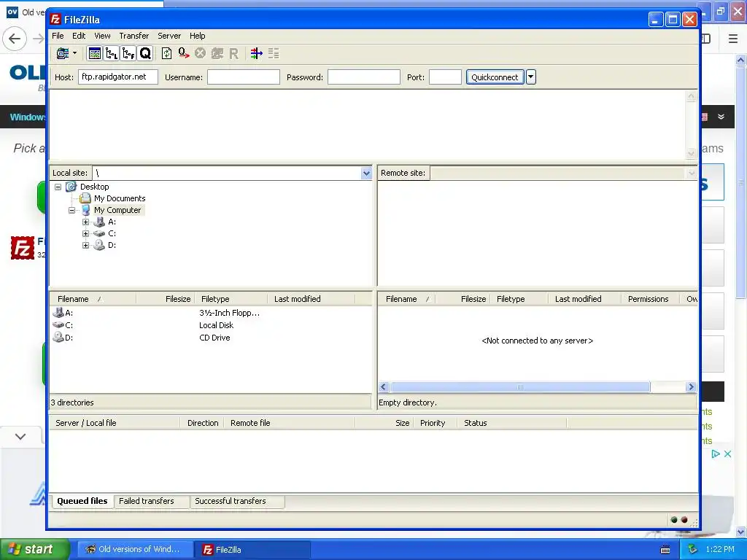This screenshot has width=747, height=560.
Task: Expand the C: drive node
Action: click(x=86, y=233)
